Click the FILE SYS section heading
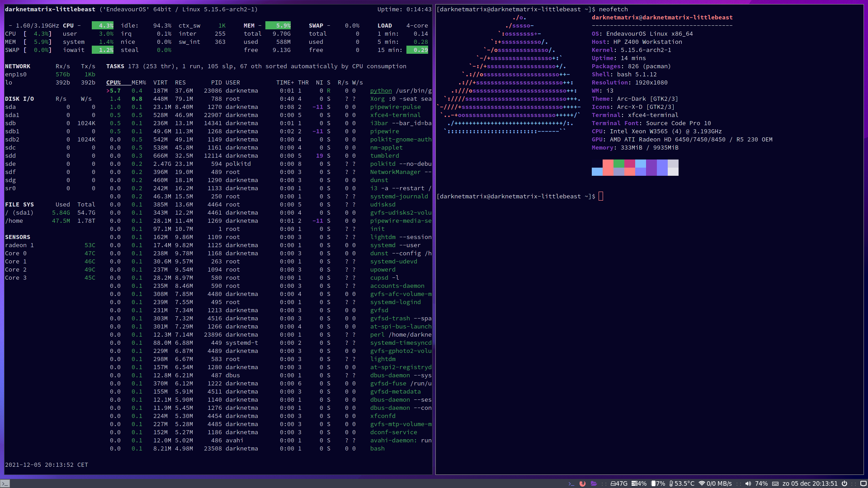This screenshot has height=488, width=868. pyautogui.click(x=19, y=205)
